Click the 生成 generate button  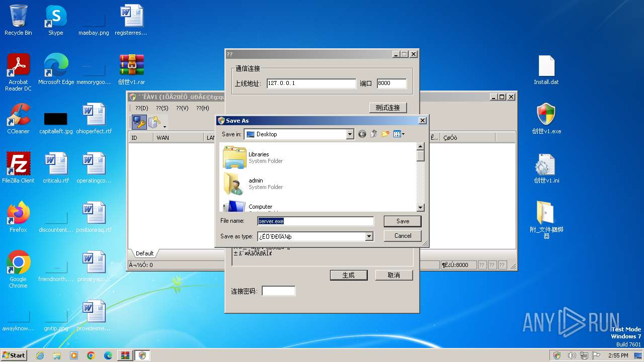pos(349,275)
